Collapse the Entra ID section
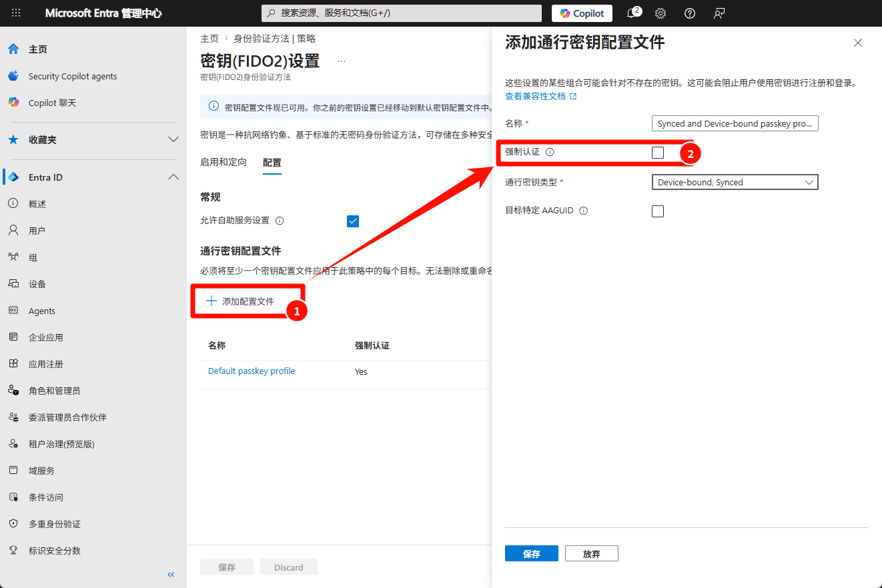This screenshot has height=588, width=882. click(173, 177)
